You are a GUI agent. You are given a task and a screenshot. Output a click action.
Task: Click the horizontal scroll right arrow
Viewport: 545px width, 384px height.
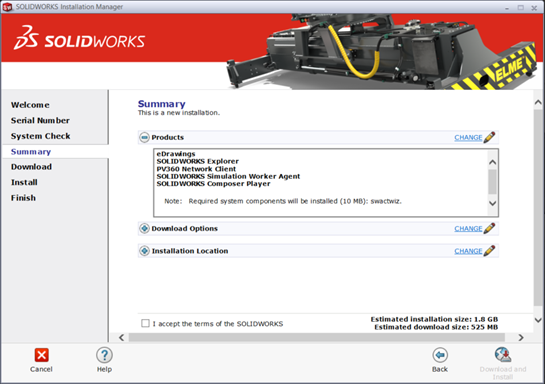tap(521, 337)
